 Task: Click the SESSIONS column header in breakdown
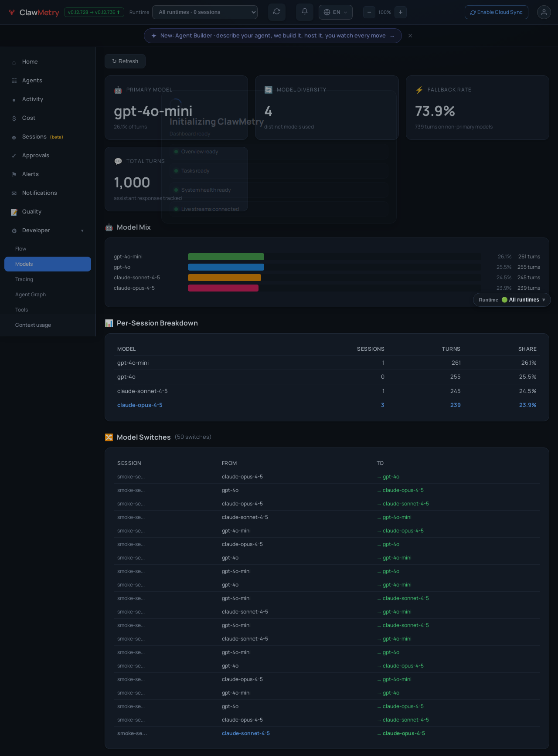[x=371, y=349]
